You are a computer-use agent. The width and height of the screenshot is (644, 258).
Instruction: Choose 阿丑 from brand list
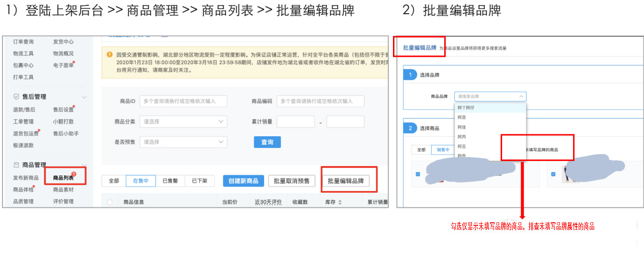tap(490, 146)
